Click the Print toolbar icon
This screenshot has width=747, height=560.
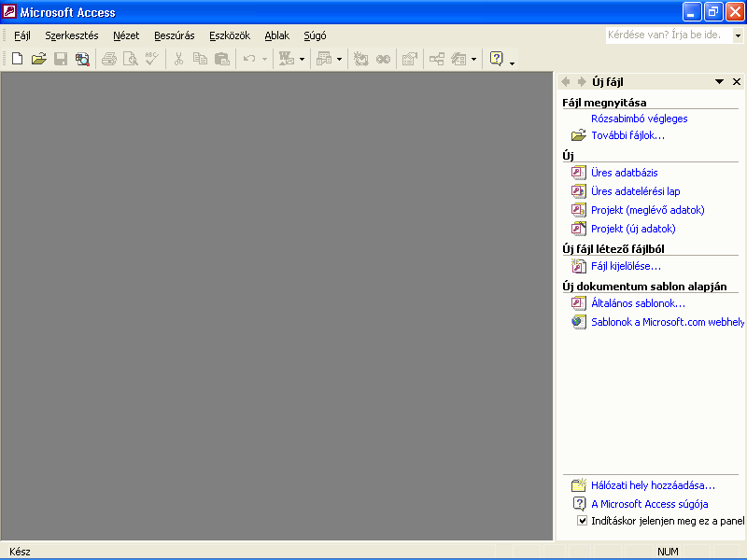pyautogui.click(x=109, y=59)
